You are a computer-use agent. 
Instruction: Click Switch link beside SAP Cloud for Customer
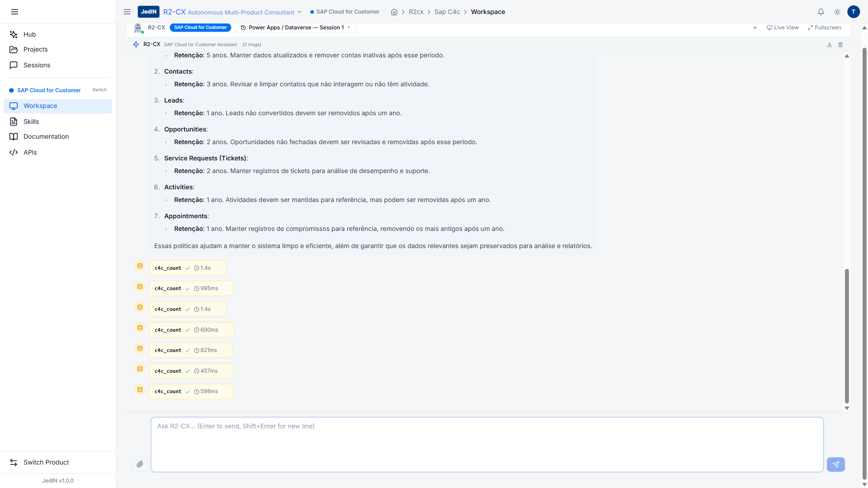pyautogui.click(x=99, y=90)
